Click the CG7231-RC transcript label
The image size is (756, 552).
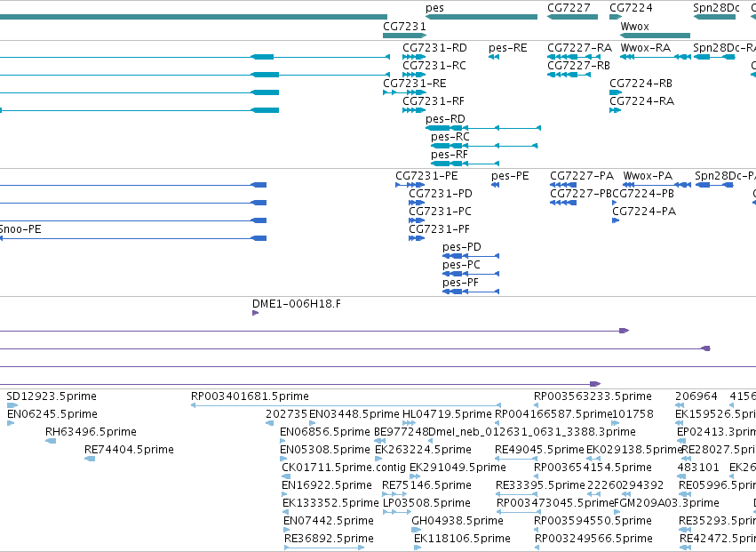[434, 66]
